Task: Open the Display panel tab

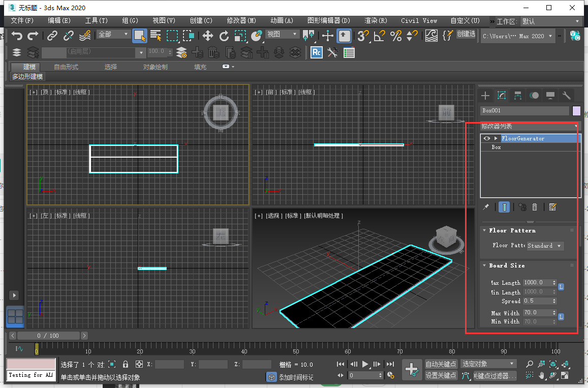Action: click(550, 96)
